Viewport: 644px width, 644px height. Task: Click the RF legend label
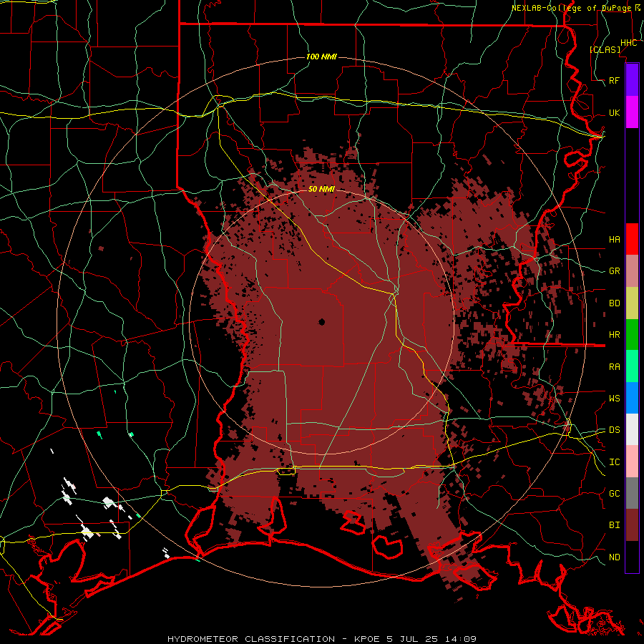(x=615, y=80)
